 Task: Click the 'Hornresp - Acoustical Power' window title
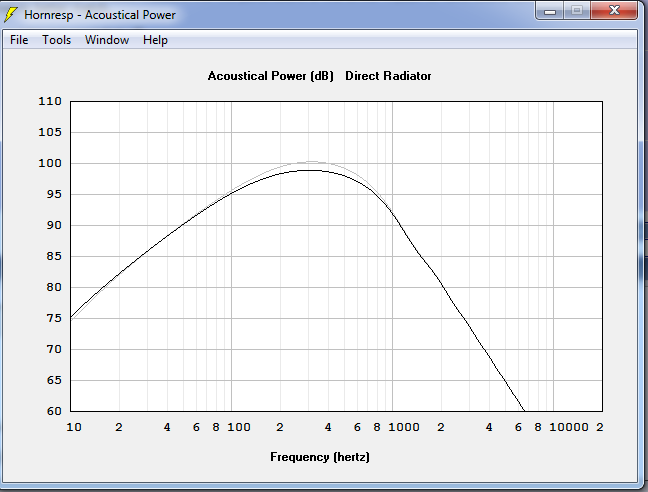click(x=100, y=15)
